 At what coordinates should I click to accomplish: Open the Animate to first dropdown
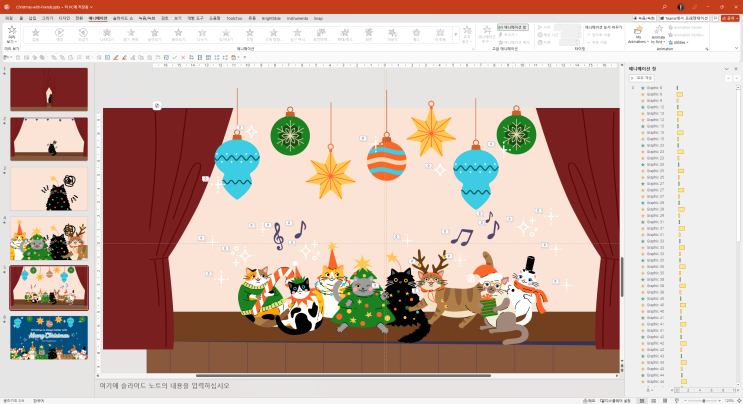[x=658, y=35]
